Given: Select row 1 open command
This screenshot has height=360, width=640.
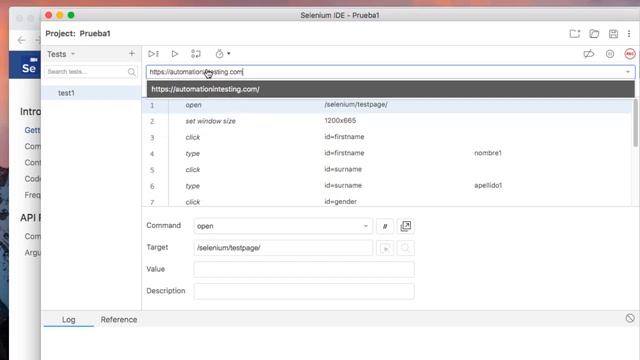Looking at the screenshot, I should (x=388, y=105).
